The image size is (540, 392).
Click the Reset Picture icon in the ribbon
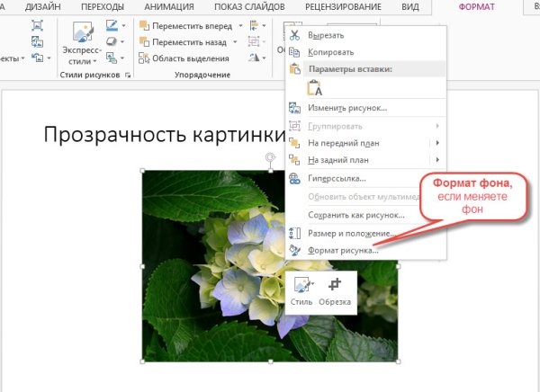tap(37, 58)
